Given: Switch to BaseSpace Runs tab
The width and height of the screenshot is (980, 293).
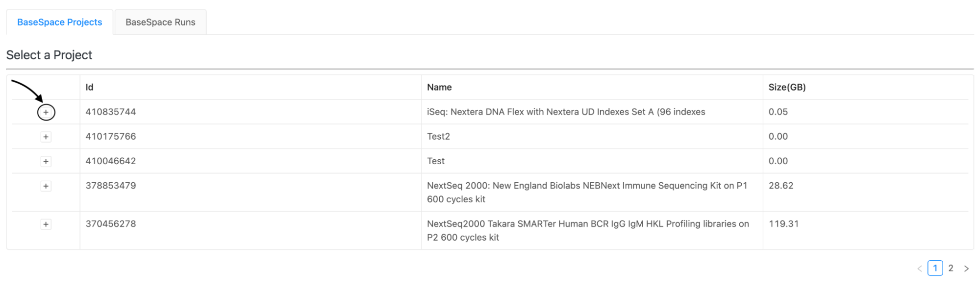Looking at the screenshot, I should click(160, 22).
